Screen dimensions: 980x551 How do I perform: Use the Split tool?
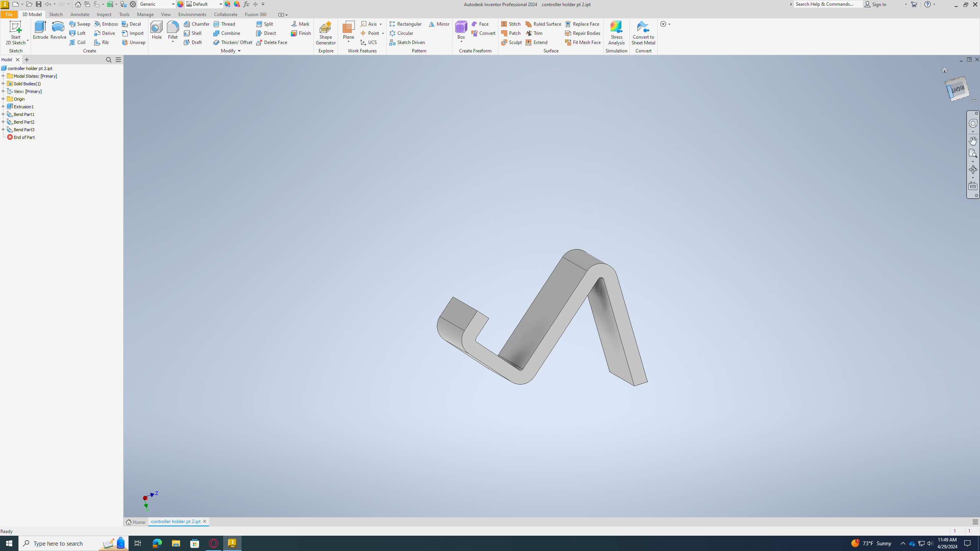coord(265,24)
